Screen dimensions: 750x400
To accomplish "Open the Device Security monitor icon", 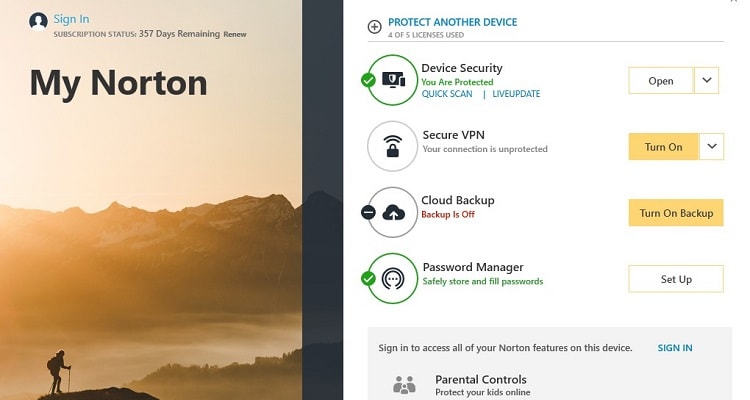I will click(x=393, y=80).
